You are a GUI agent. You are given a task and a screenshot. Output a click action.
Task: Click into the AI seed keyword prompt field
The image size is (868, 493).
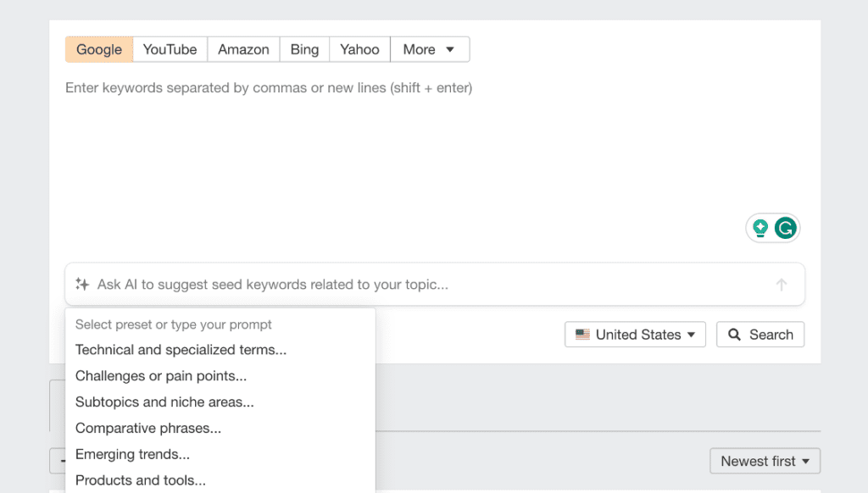424,285
